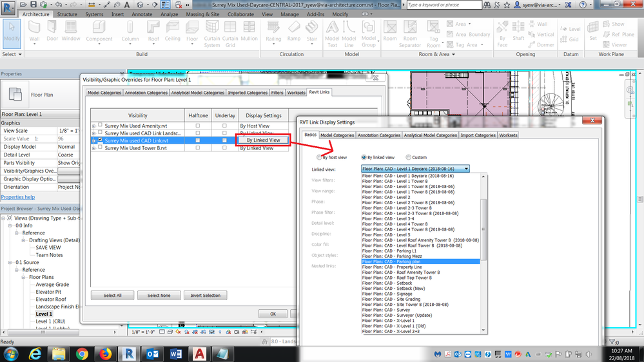Open the Annotate ribbon tab
This screenshot has width=644, height=362.
(142, 14)
